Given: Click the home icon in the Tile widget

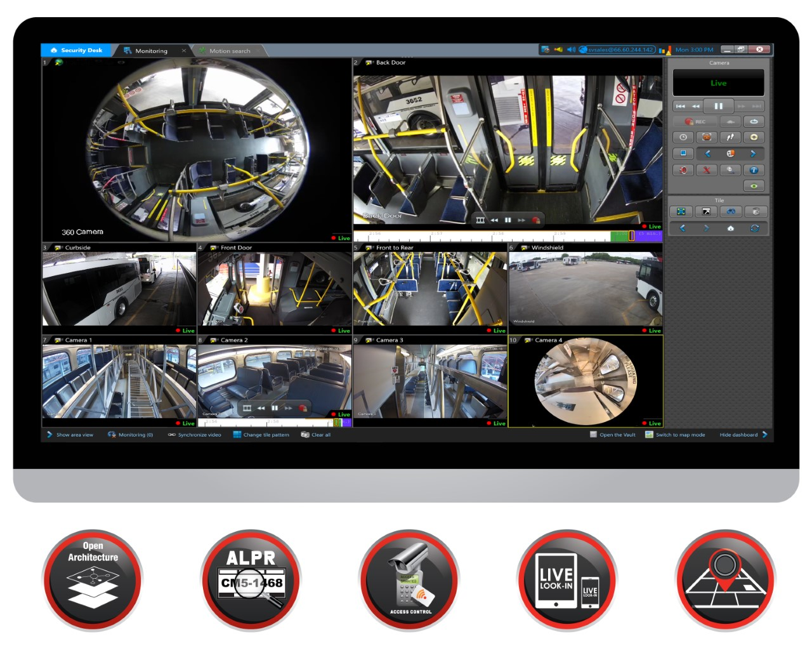Looking at the screenshot, I should tap(731, 228).
